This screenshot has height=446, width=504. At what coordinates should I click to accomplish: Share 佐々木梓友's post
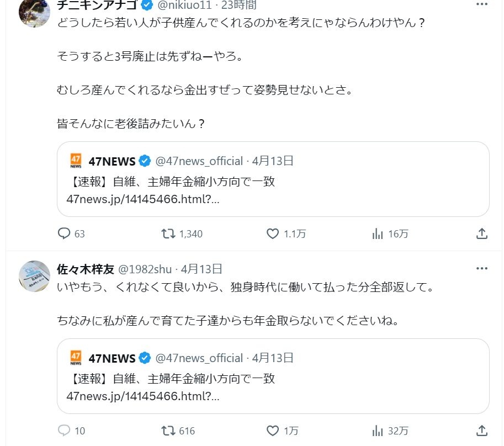(x=482, y=431)
